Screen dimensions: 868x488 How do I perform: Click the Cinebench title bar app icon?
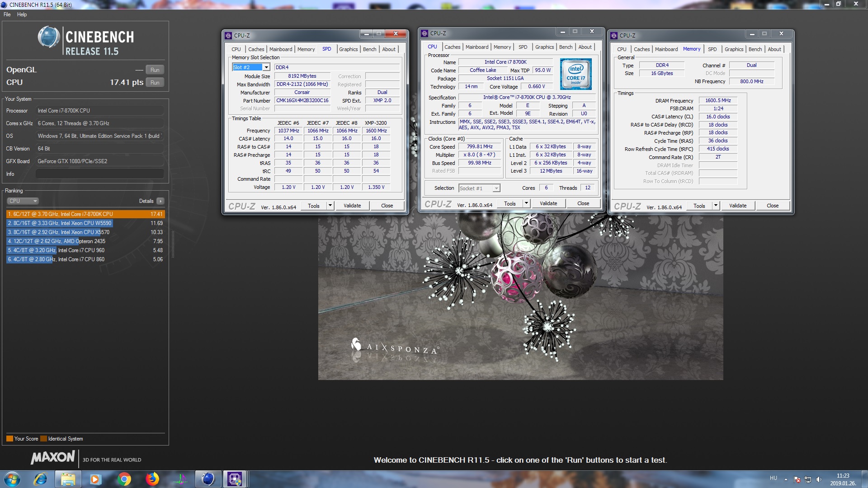4,5
